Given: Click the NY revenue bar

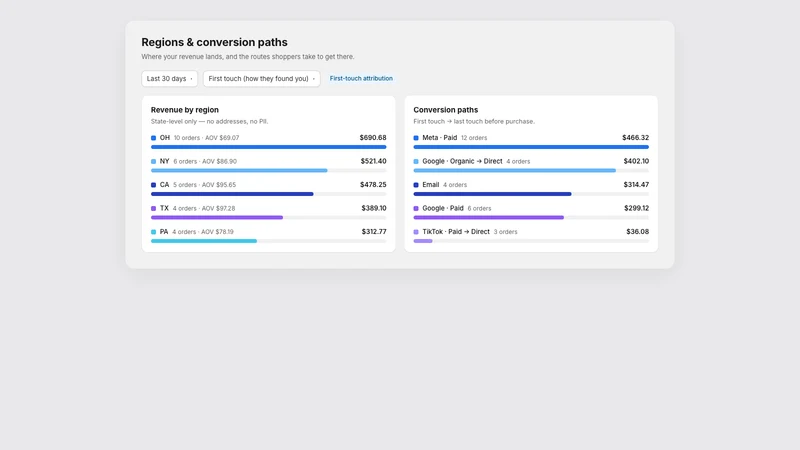Looking at the screenshot, I should point(239,170).
